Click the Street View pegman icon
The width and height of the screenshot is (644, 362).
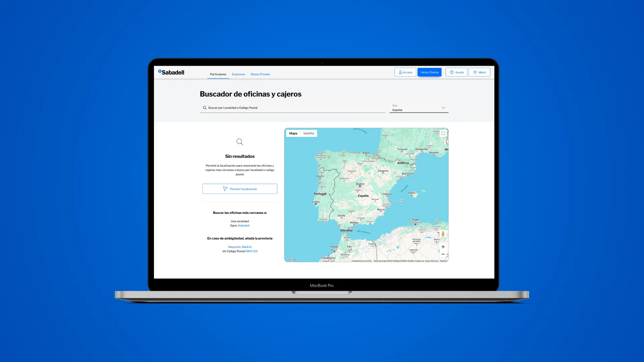(x=443, y=234)
